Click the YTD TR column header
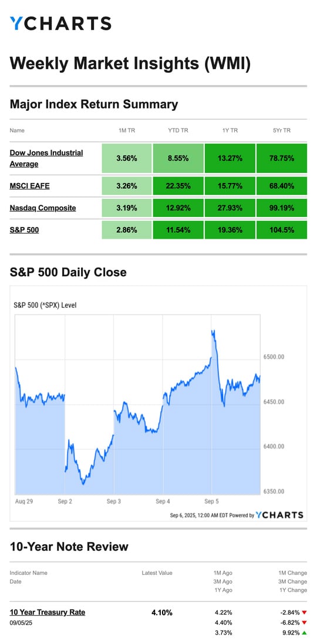317x644 pixels. [x=178, y=131]
